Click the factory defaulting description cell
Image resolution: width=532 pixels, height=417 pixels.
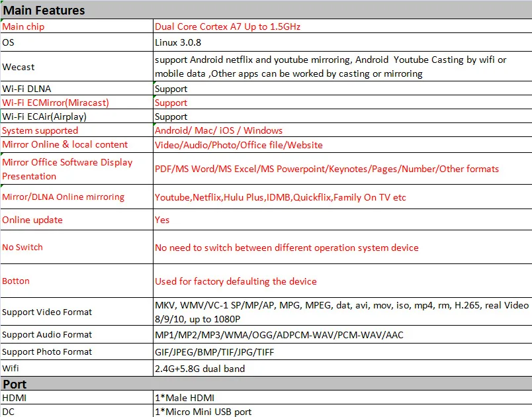(x=341, y=281)
